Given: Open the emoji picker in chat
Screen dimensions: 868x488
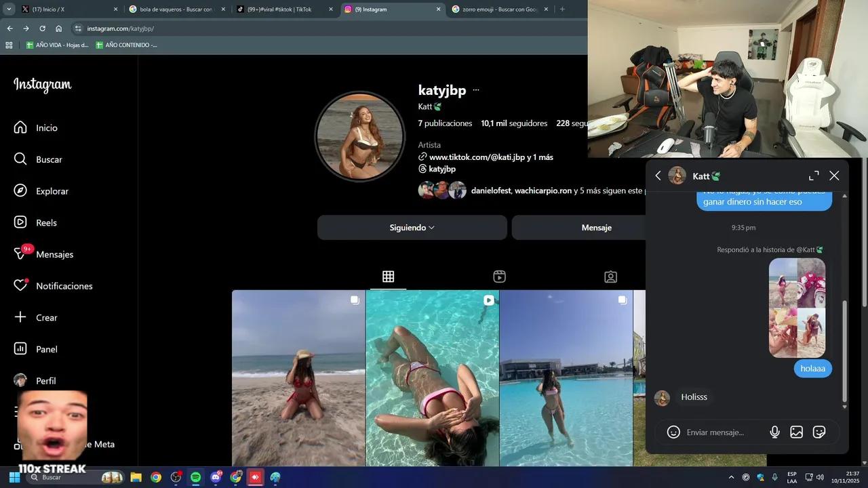Looking at the screenshot, I should click(673, 432).
